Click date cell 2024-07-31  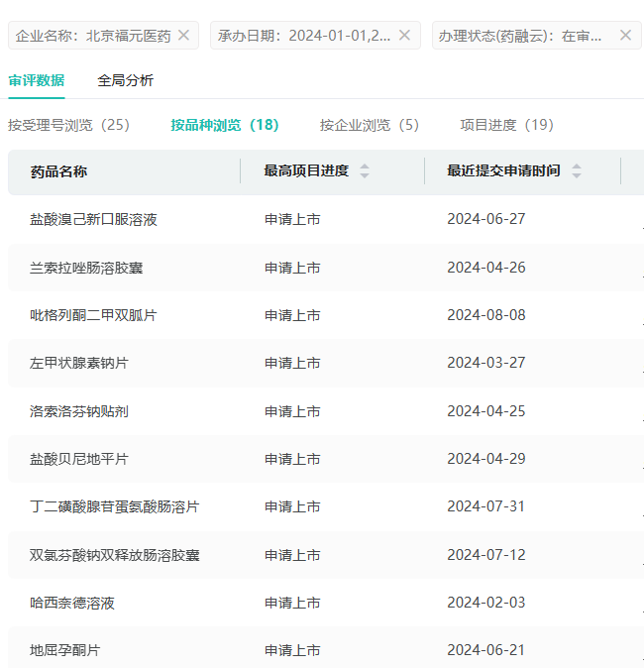click(486, 506)
